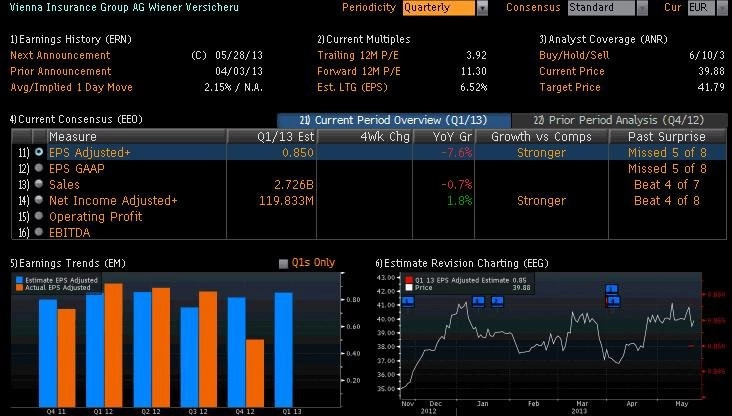Click Missed 5 of 8 in EPS GAAP row
Viewport: 732px width, 416px height.
667,169
